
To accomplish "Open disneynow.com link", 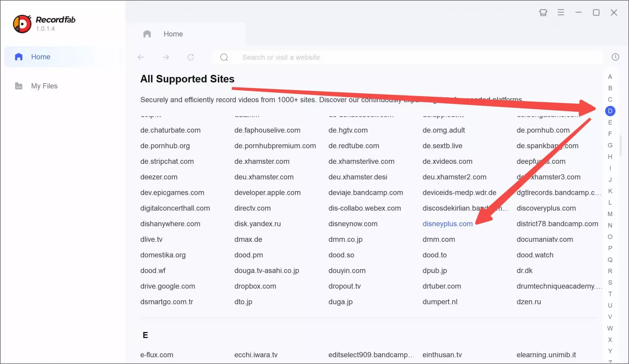I will point(353,224).
